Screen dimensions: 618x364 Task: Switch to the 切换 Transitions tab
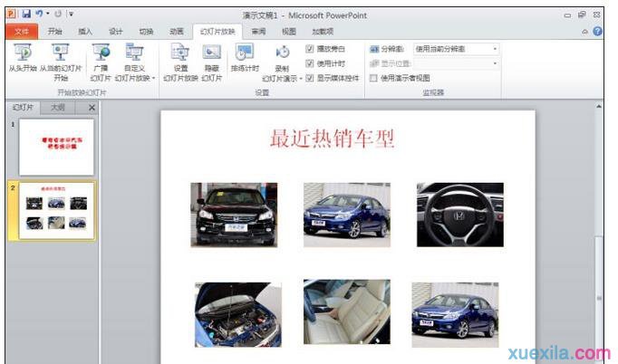[x=146, y=32]
